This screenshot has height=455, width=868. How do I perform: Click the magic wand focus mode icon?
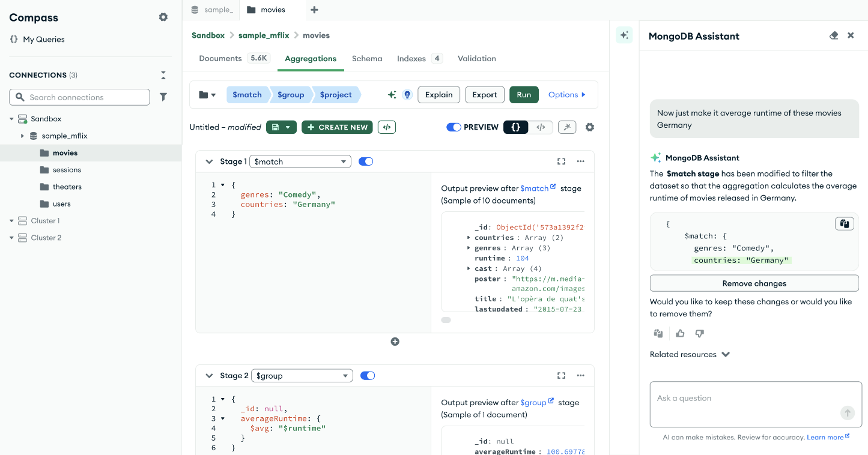coord(567,127)
